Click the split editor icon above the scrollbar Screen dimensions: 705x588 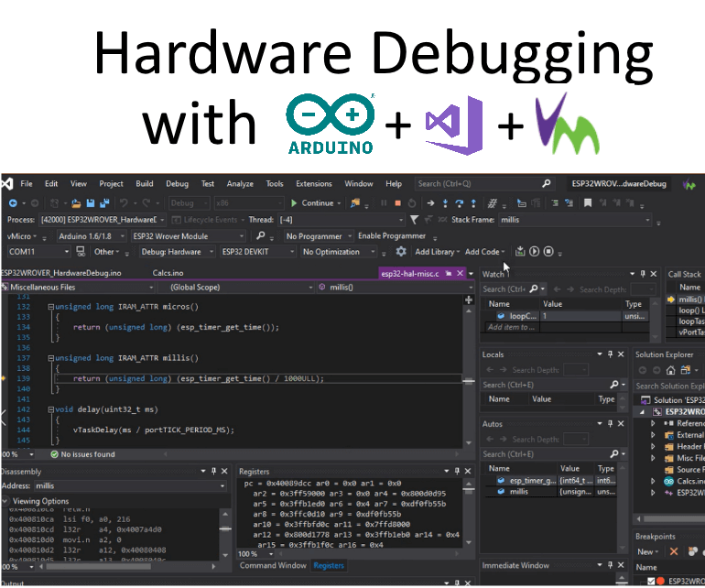(469, 299)
